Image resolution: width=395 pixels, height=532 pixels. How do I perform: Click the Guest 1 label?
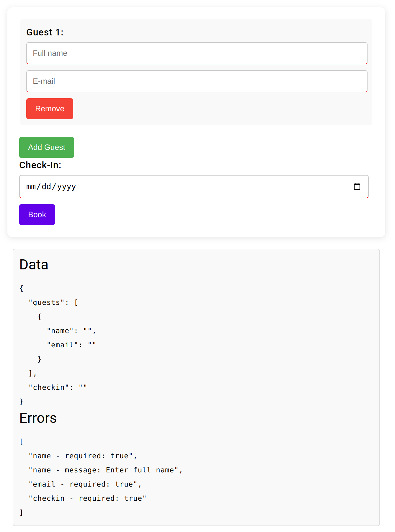(x=45, y=32)
